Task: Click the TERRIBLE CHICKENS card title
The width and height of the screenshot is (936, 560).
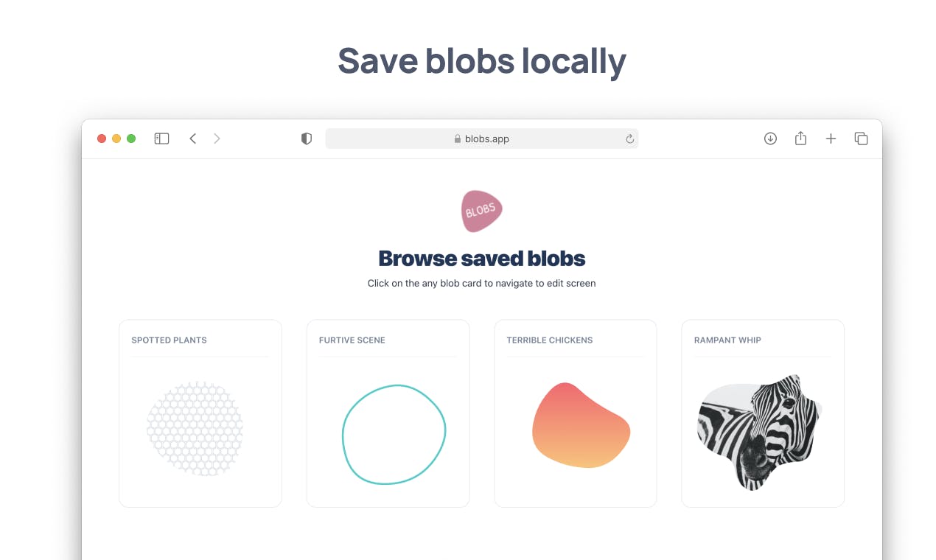Action: point(549,340)
